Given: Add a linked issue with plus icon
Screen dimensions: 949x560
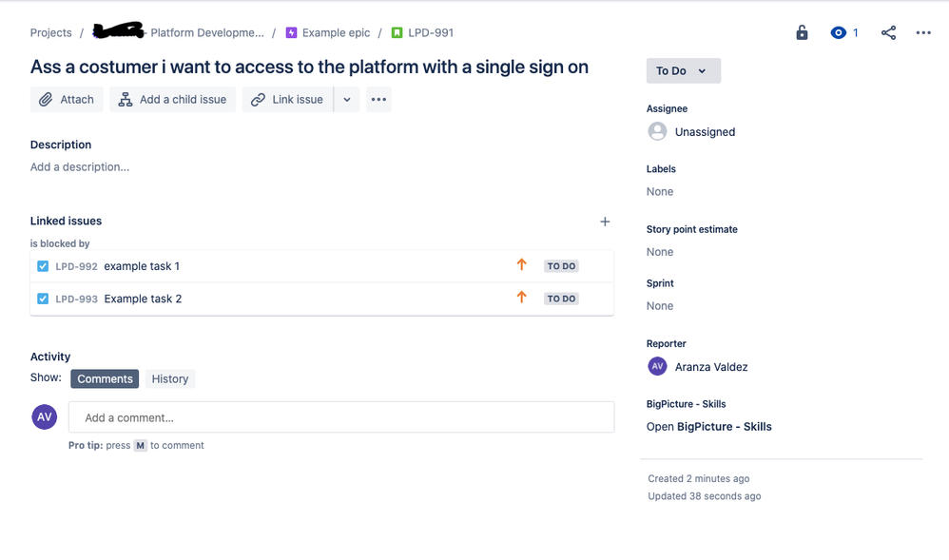Looking at the screenshot, I should point(605,222).
